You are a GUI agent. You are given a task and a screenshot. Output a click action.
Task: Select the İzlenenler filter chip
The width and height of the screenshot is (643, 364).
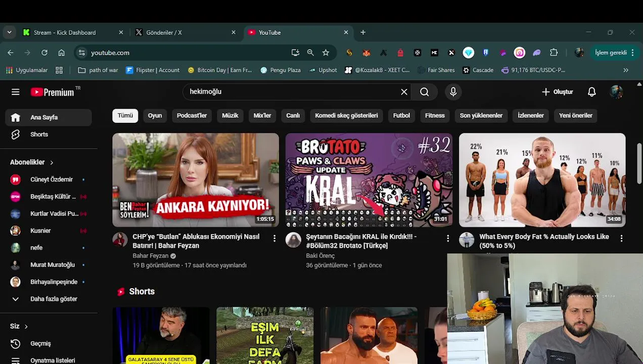point(531,116)
